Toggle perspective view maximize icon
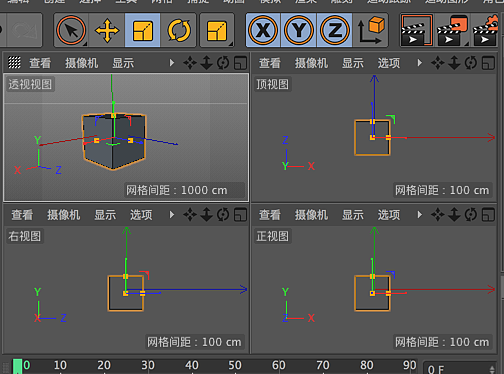Screen dimensions: 504x374 point(240,63)
